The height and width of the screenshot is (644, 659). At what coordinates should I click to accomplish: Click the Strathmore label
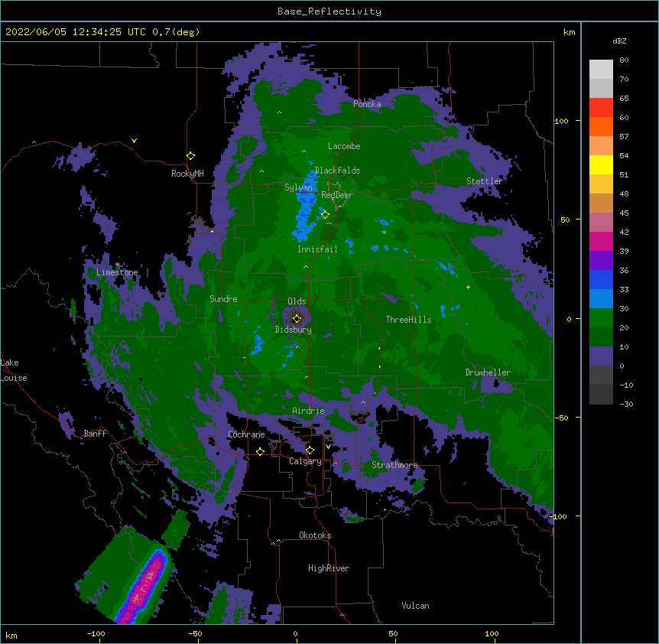394,465
